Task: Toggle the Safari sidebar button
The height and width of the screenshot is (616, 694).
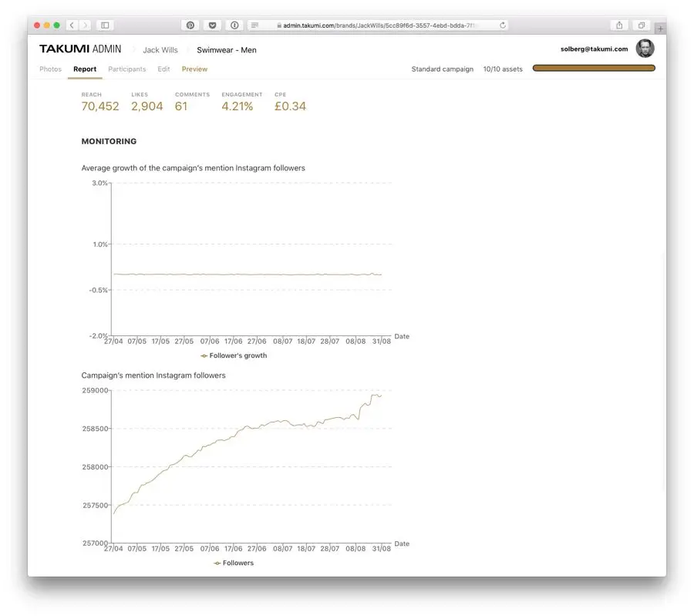Action: (x=106, y=25)
